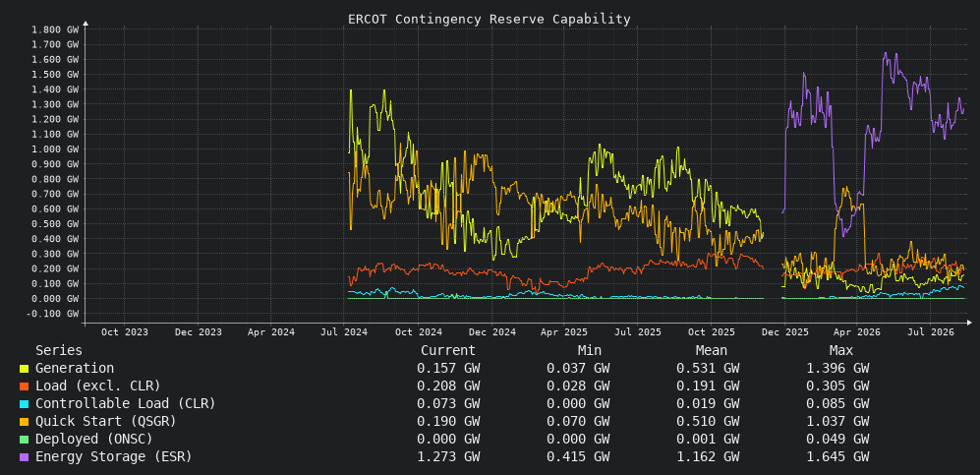Click the Jul 2026 x-axis label

pos(931,332)
